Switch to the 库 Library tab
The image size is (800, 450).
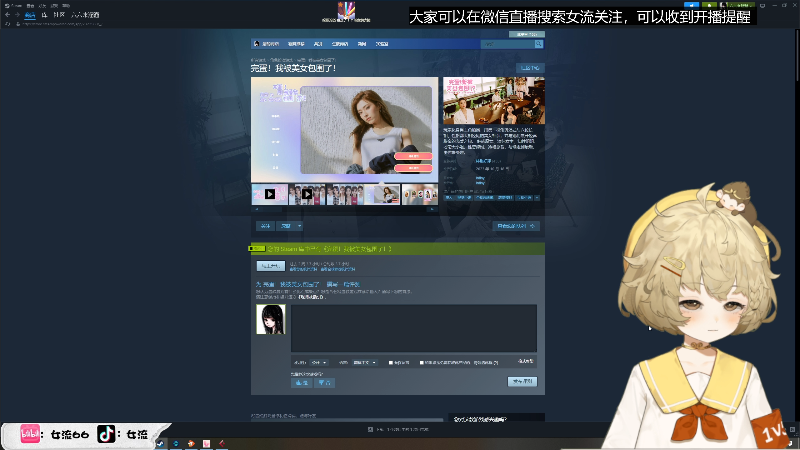tap(44, 15)
